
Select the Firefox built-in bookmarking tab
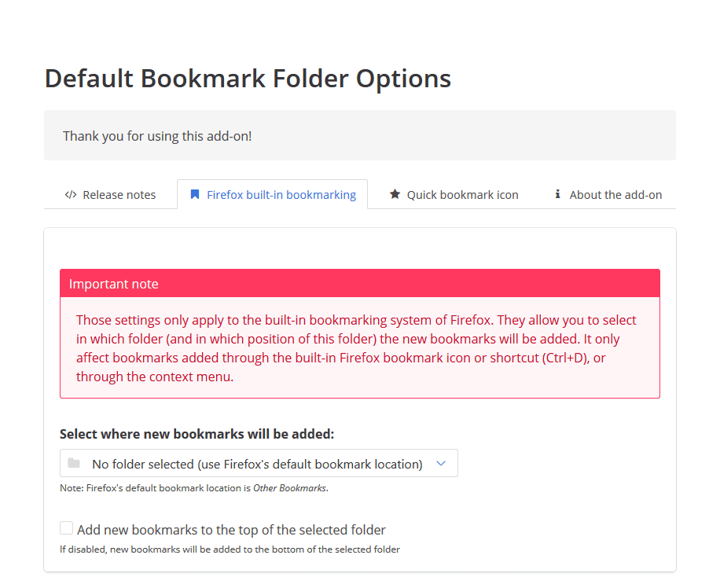[273, 195]
